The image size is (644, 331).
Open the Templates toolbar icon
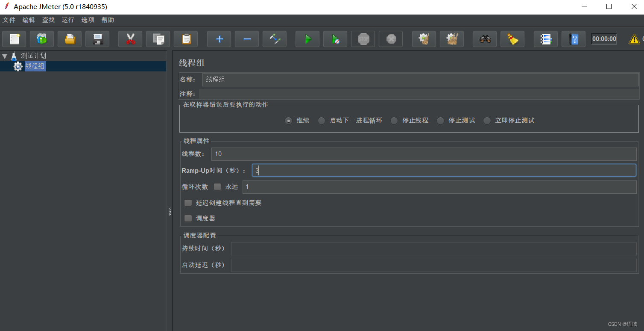click(42, 39)
